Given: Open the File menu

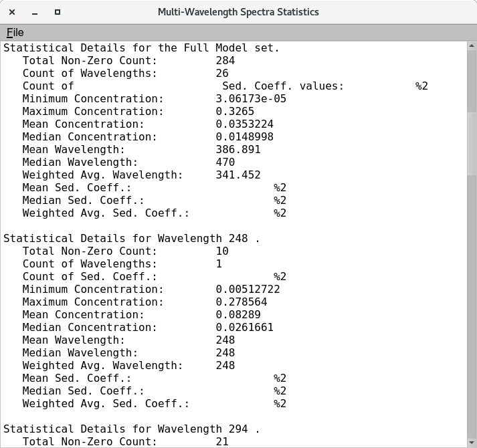Looking at the screenshot, I should [15, 32].
